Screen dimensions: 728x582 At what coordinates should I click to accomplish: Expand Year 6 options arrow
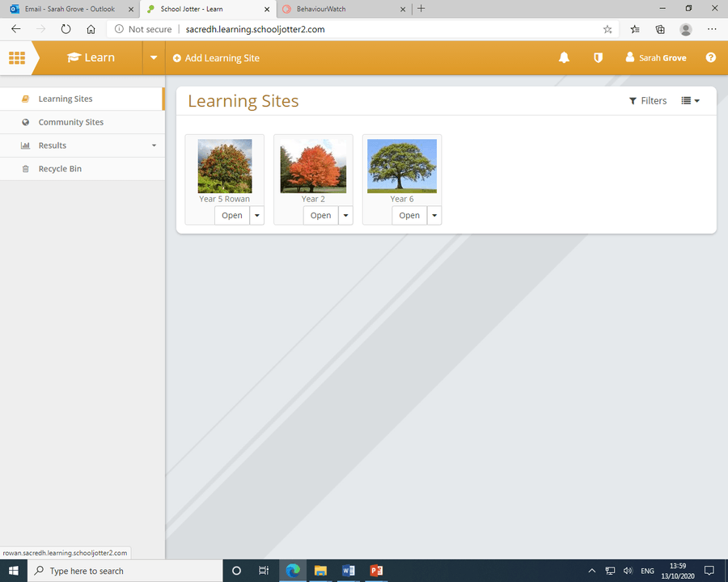pos(434,215)
